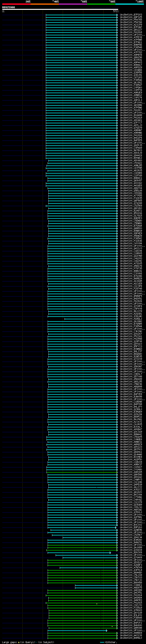Click the short alignment bar for UniRef100_C0HHC1
146x644 pixels.
pos(96,585)
